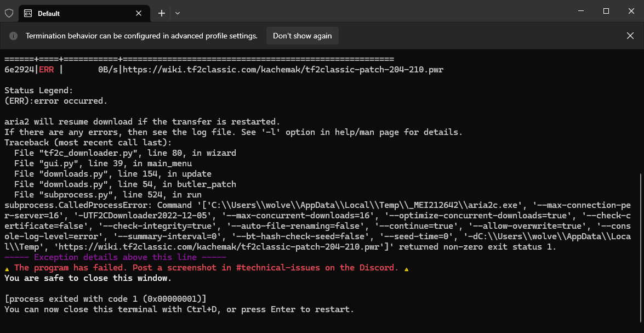644x333 pixels.
Task: Click '(ERR):error occurred.' line
Action: coord(56,101)
